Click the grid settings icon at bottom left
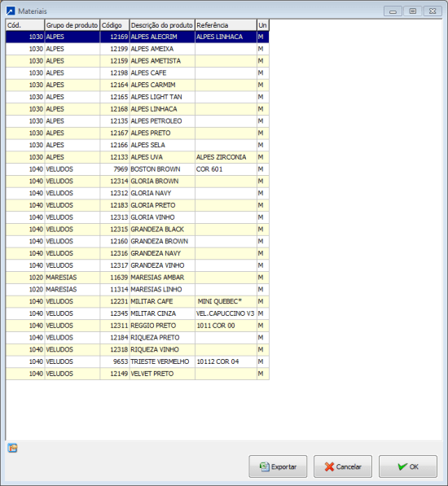 coord(12,448)
